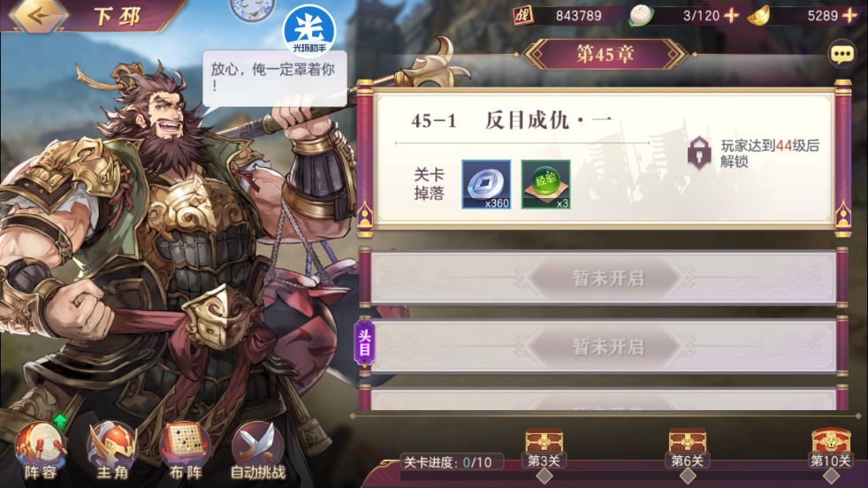Open the 第3关 treasure chest

click(544, 447)
